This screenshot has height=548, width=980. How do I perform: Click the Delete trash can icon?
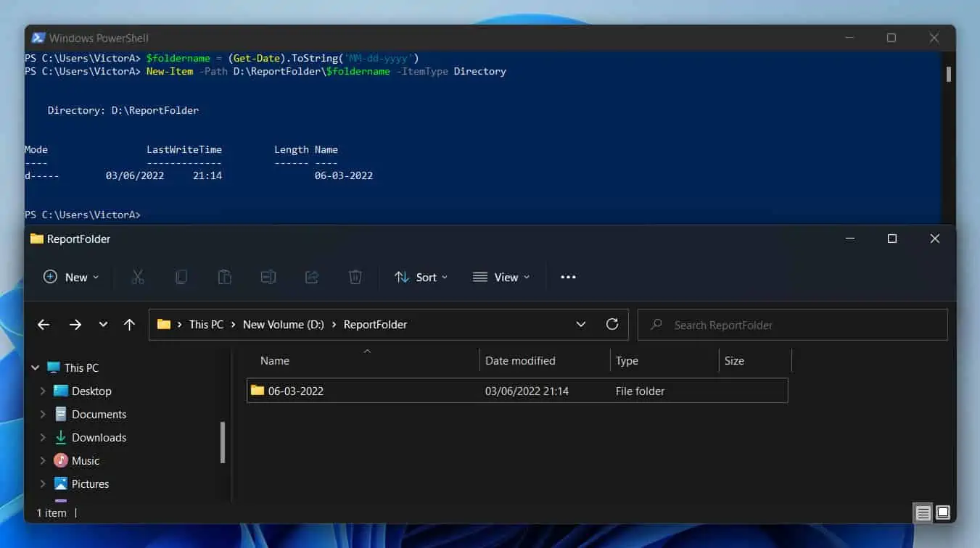click(355, 277)
